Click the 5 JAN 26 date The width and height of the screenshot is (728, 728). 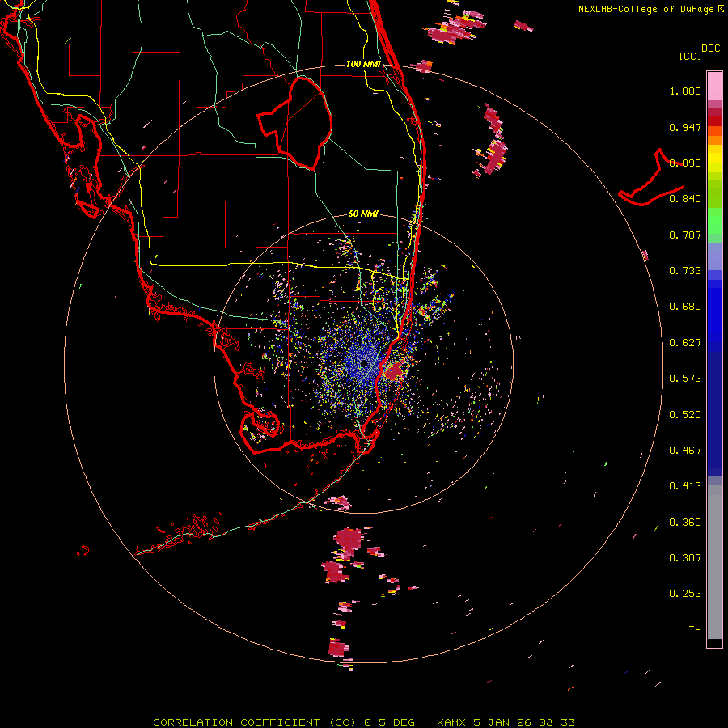502,722
